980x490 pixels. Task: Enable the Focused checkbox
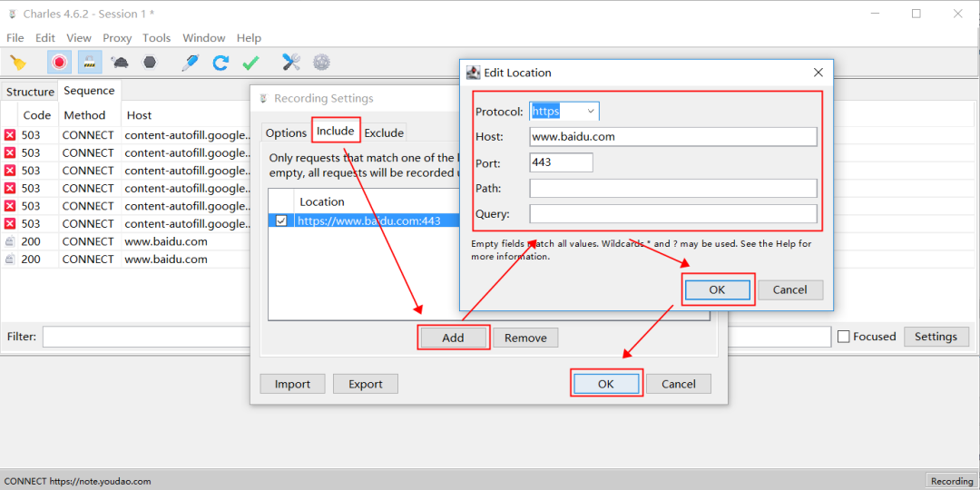[843, 337]
